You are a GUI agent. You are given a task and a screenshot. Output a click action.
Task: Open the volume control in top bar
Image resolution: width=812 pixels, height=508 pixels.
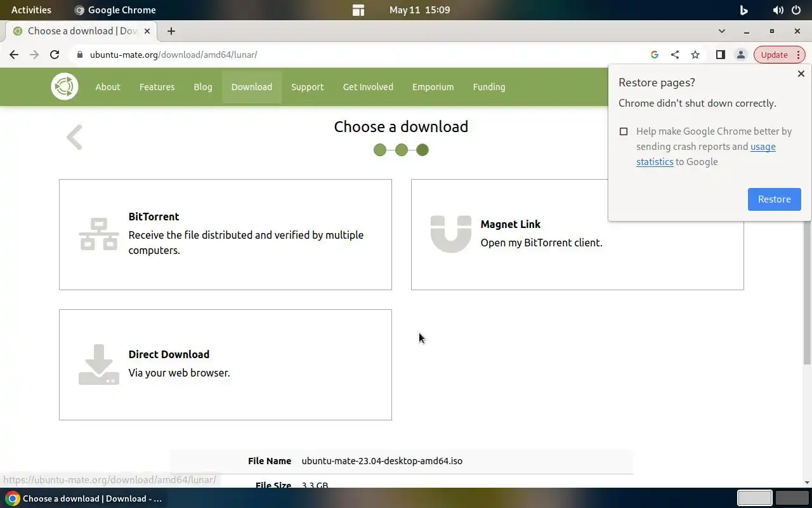(x=778, y=10)
